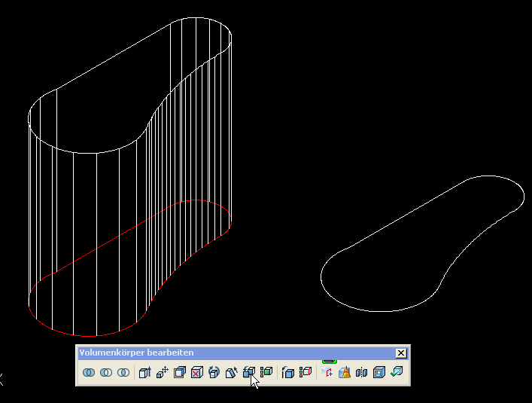The width and height of the screenshot is (532, 403).
Task: Select the Copy Edges tool
Action: [x=288, y=372]
